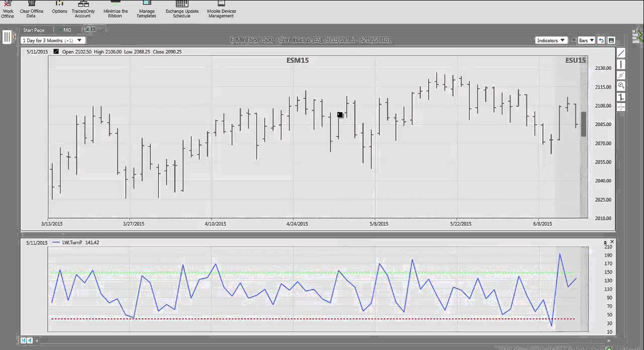This screenshot has width=644, height=350.
Task: Jump to first bar with scroll-start button
Action: (23, 340)
